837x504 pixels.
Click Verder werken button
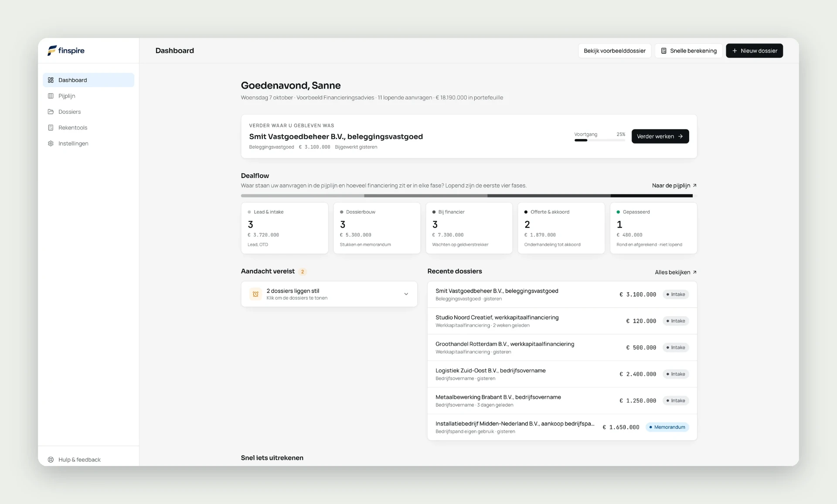point(660,136)
